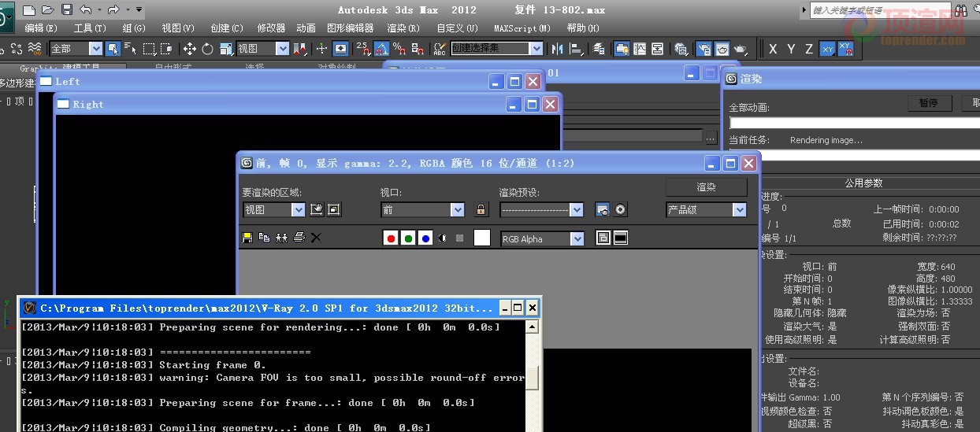Open the named selection sets dropdown
This screenshot has height=432, width=980.
point(536,49)
